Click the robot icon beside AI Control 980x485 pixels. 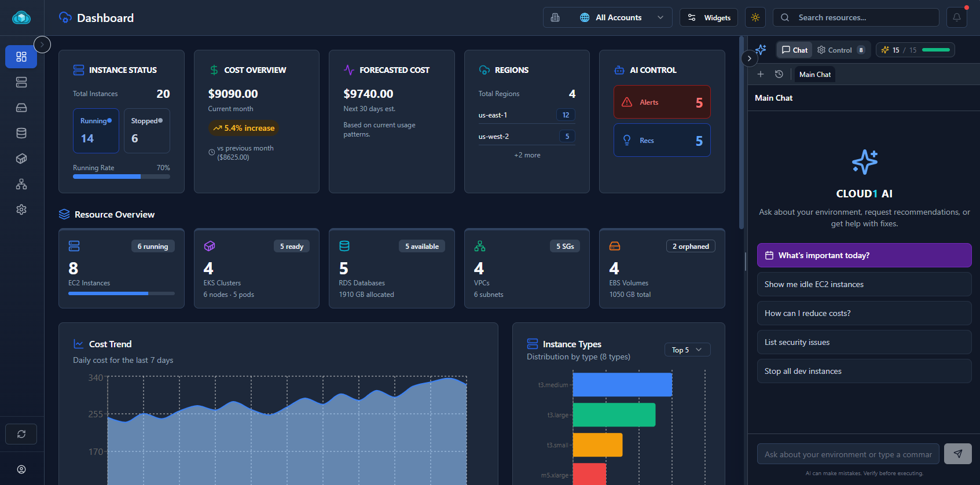(x=619, y=70)
